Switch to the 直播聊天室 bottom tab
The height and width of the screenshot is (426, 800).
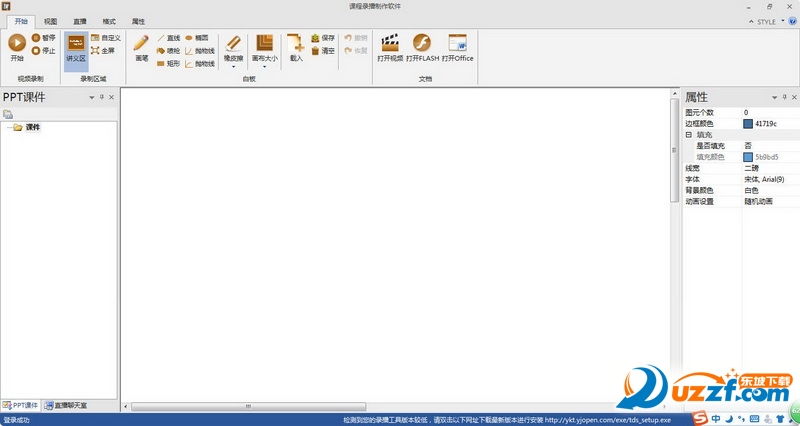[65, 406]
